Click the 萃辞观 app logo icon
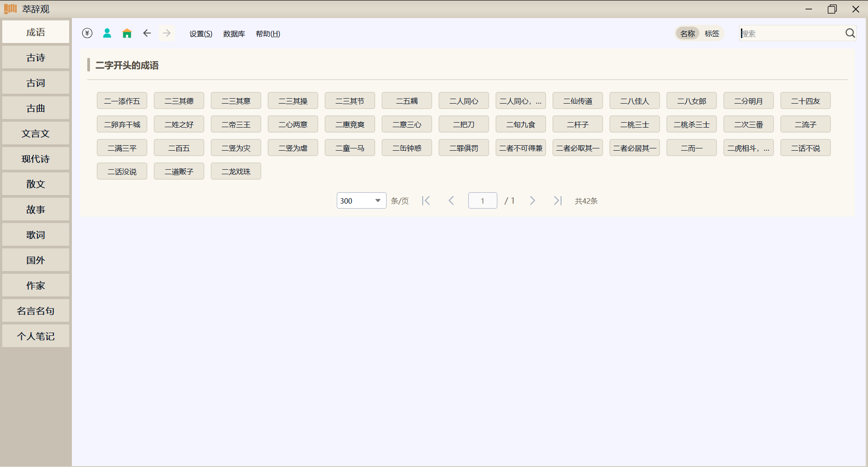Image resolution: width=868 pixels, height=467 pixels. (10, 9)
